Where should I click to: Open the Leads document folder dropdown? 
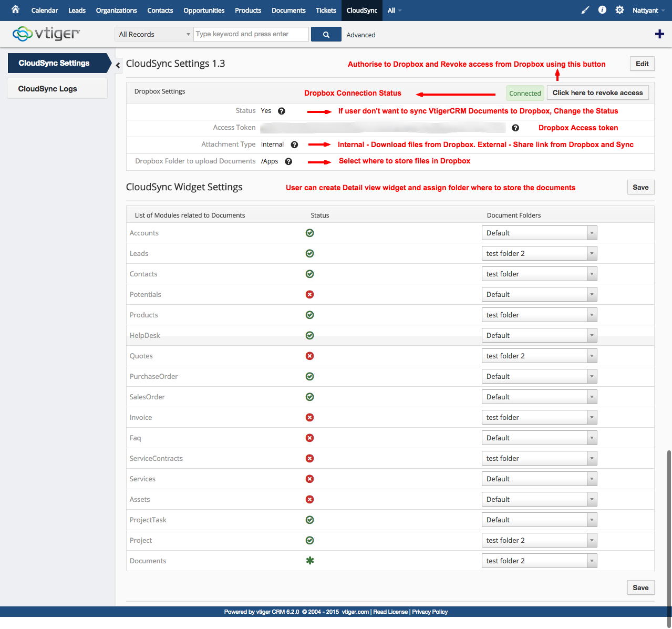coord(540,253)
